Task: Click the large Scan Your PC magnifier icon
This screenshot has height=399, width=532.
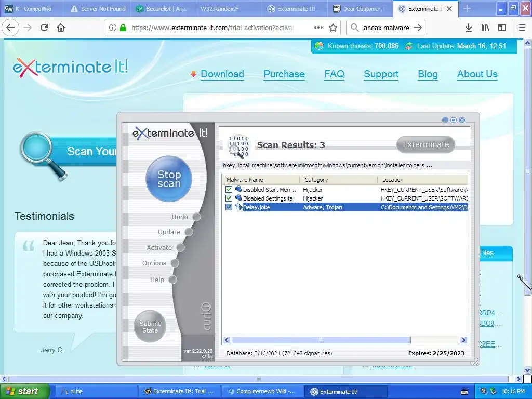Action: 43,156
